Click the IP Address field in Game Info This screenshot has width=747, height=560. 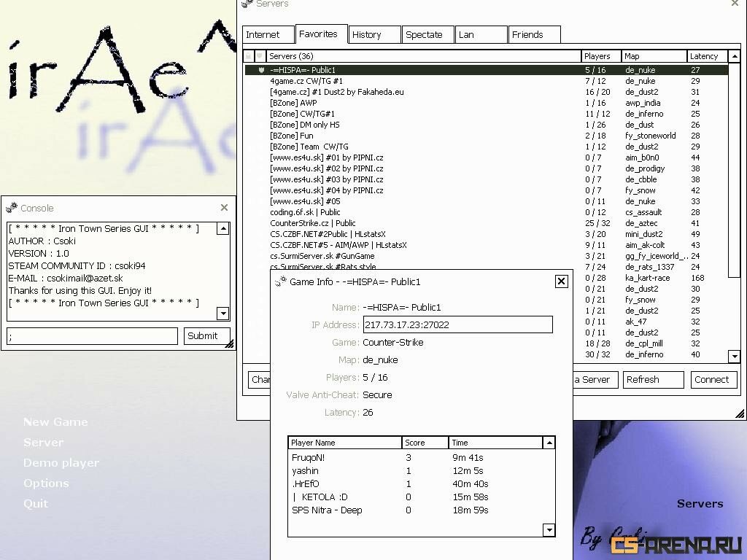tap(457, 324)
